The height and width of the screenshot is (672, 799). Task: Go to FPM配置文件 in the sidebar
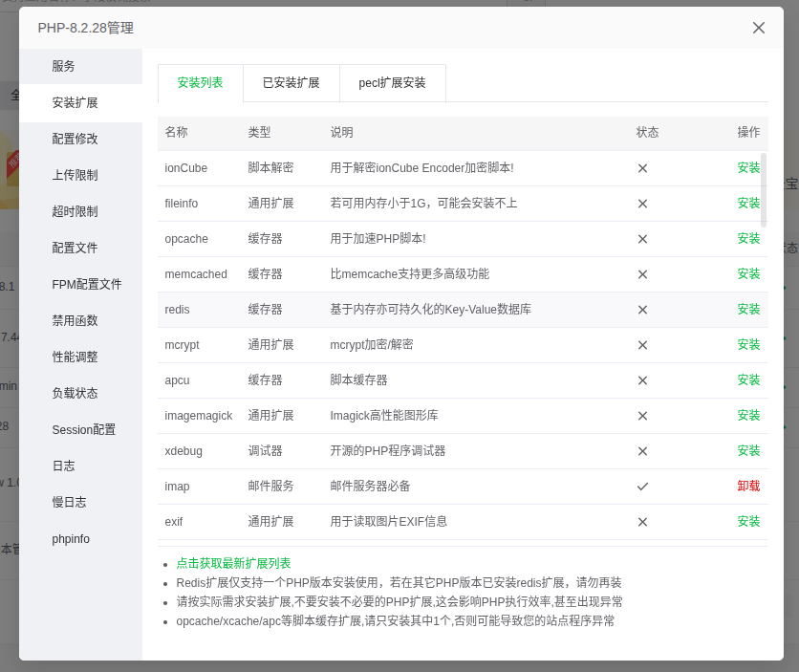coord(87,285)
